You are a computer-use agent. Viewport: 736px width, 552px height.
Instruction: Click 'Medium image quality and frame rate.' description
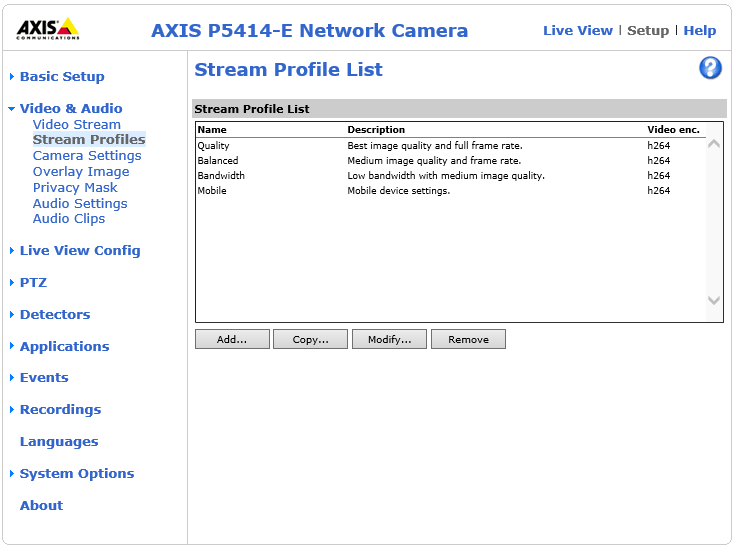coord(434,161)
